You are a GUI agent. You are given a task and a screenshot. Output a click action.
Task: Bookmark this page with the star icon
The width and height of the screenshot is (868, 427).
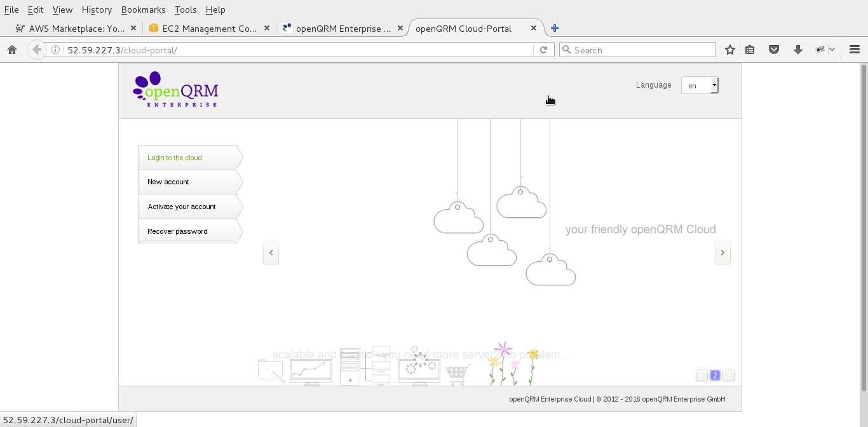(x=730, y=50)
